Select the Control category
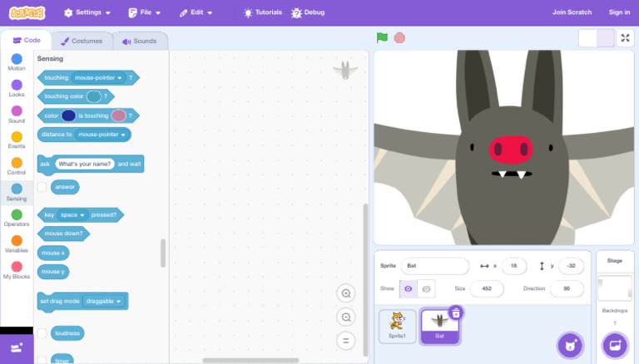The width and height of the screenshot is (639, 364). click(x=17, y=166)
